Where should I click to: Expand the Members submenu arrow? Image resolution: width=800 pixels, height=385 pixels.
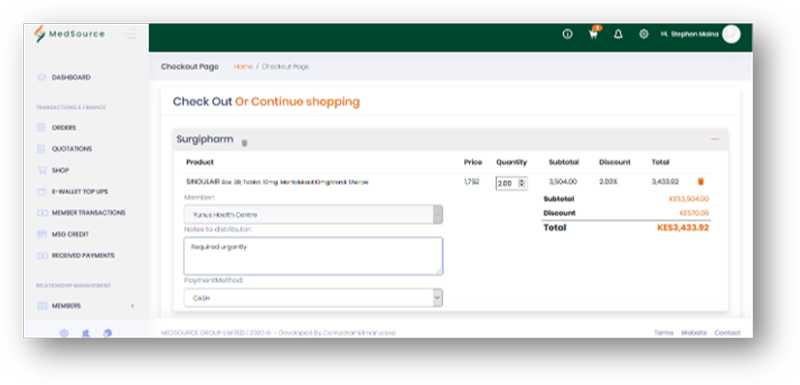coord(133,306)
